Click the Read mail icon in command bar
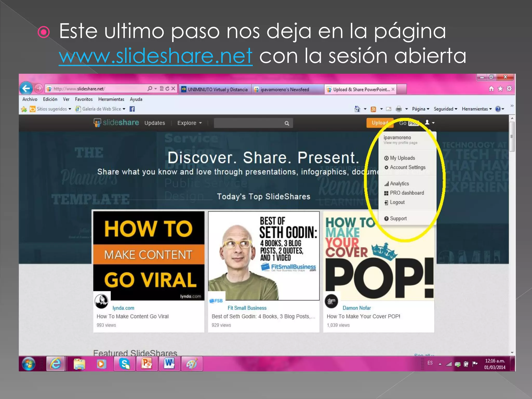Image resolution: width=532 pixels, height=399 pixels. tap(389, 109)
